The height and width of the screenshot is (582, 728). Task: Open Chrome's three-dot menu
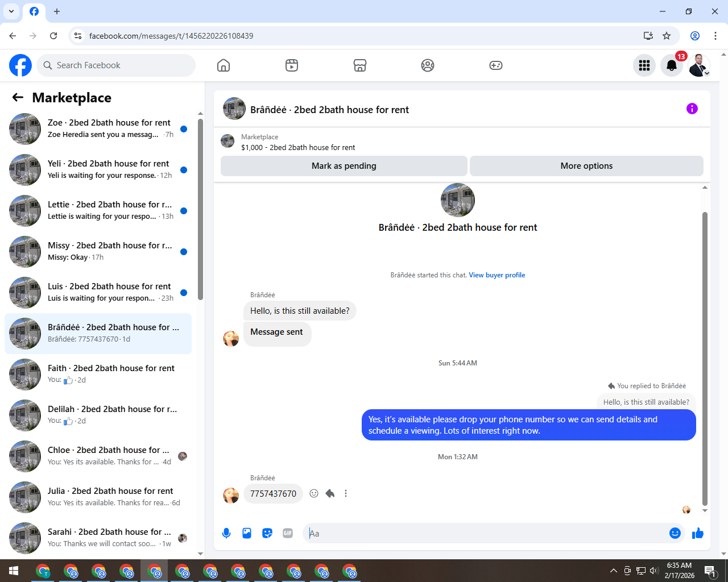tap(715, 36)
